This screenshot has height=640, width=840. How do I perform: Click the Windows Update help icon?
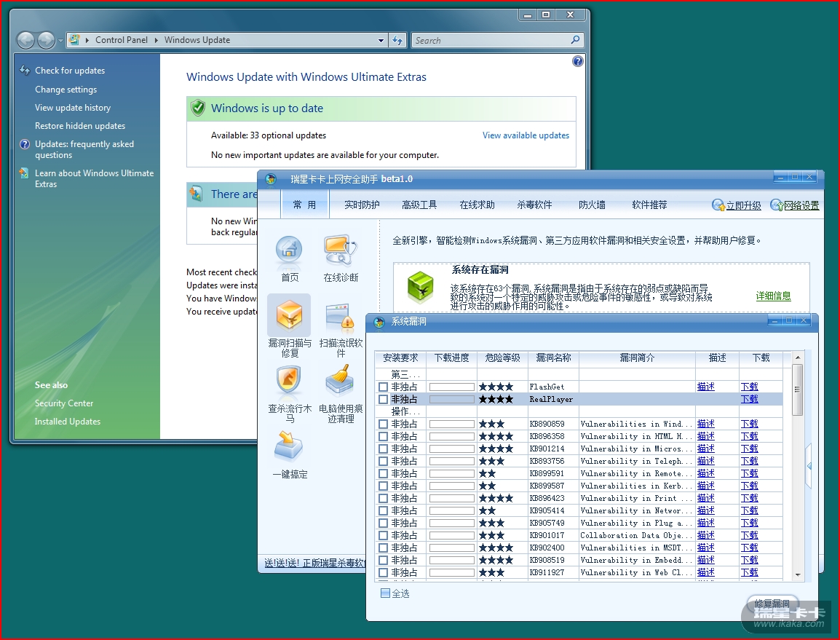tap(577, 61)
